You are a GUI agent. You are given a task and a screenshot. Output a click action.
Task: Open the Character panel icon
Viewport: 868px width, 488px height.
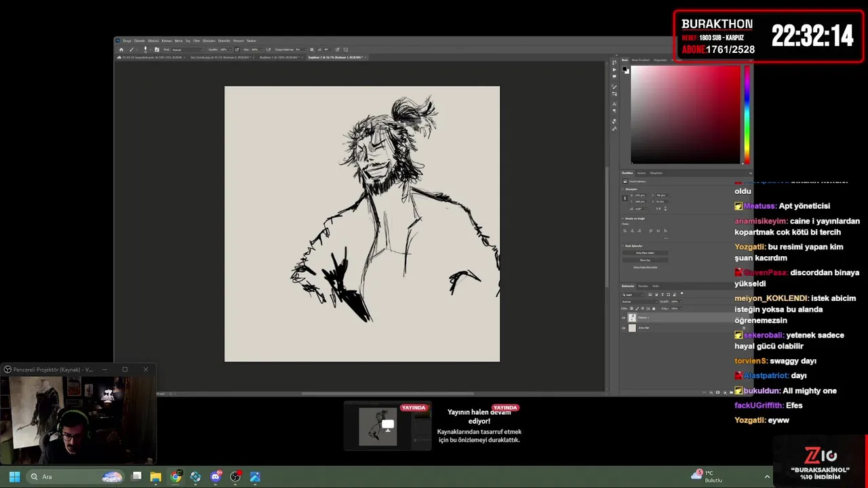pos(614,104)
